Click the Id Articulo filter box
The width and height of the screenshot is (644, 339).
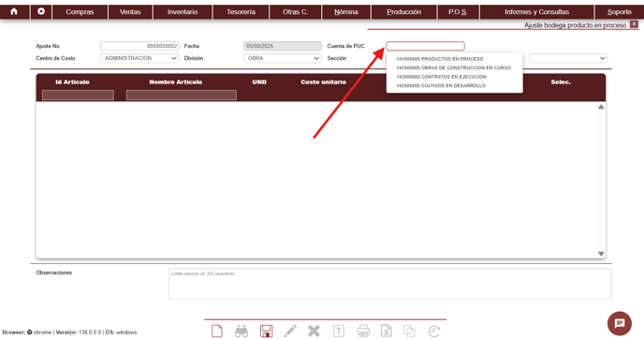(78, 96)
